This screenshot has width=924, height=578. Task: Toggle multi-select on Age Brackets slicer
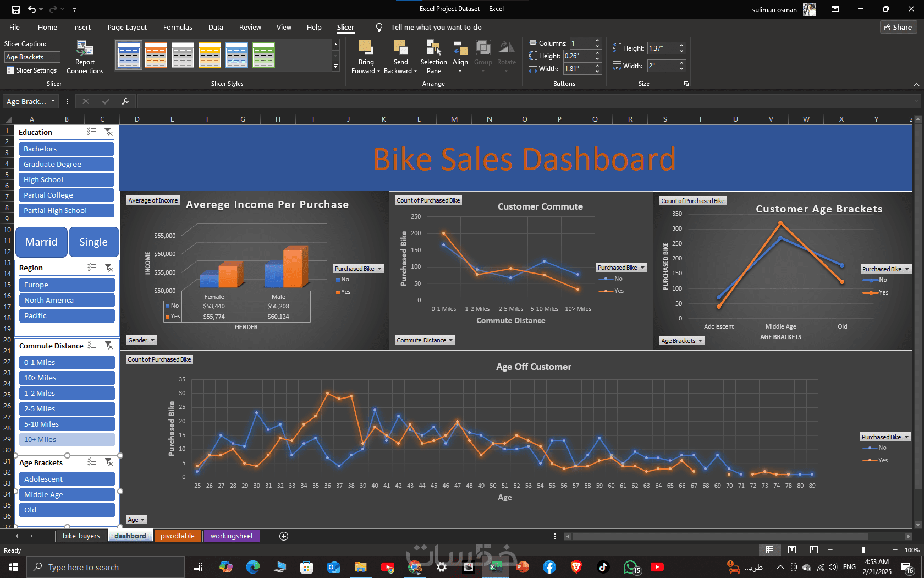92,462
